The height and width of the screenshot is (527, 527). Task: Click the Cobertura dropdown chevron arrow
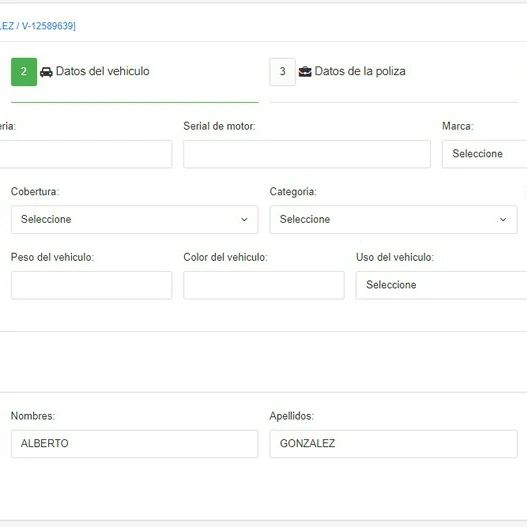click(x=244, y=219)
